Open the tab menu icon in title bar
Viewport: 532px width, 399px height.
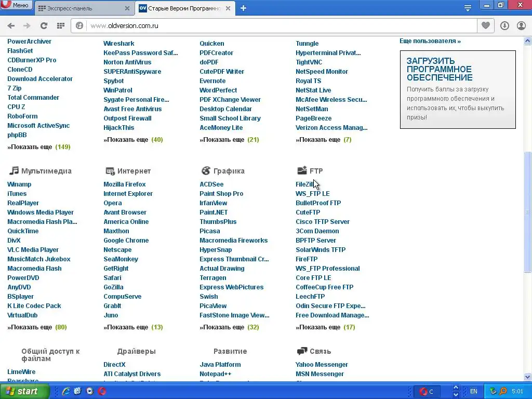coord(468,8)
